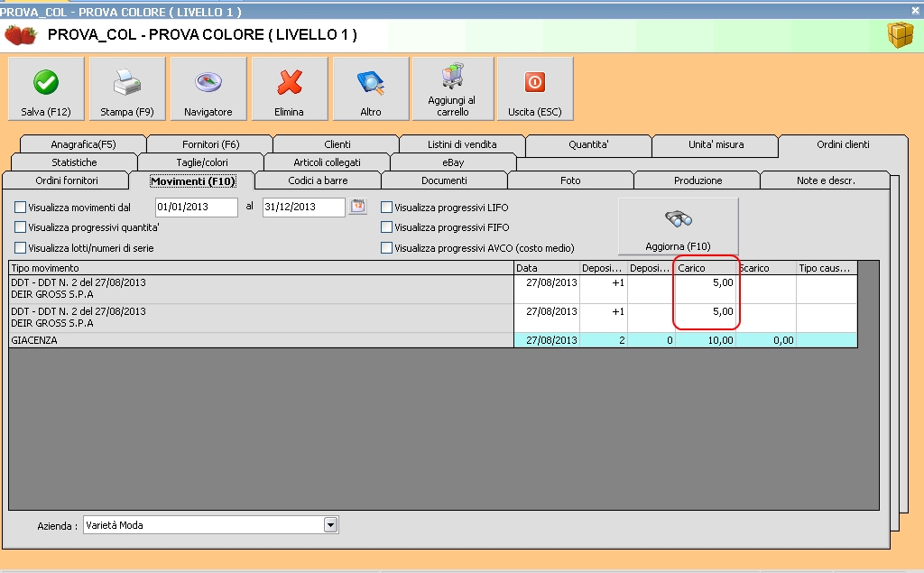Click the strawberry application icon
This screenshot has width=924, height=573.
coord(20,35)
